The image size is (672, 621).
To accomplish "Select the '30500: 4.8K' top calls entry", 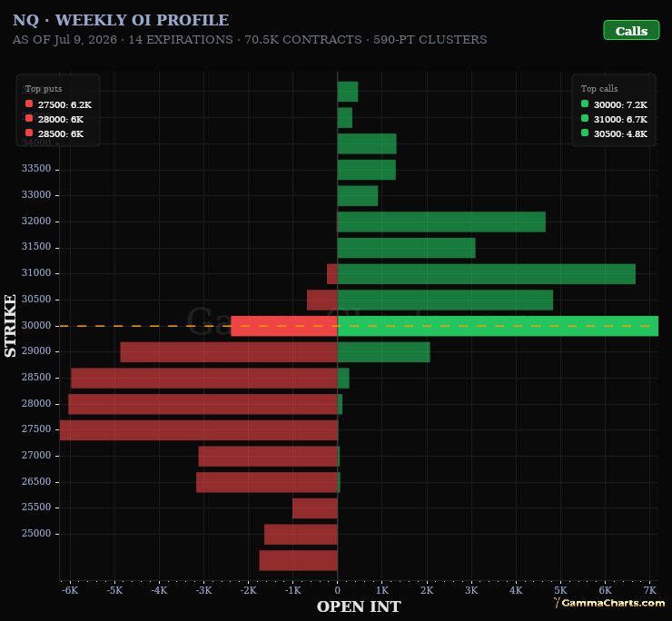I will [614, 133].
